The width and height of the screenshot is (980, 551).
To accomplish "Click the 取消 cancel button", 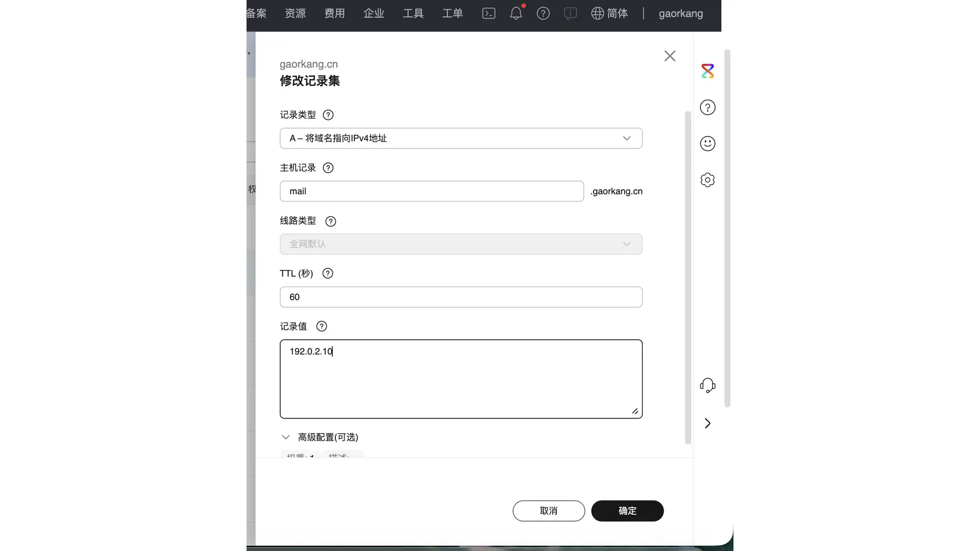I will [x=548, y=511].
